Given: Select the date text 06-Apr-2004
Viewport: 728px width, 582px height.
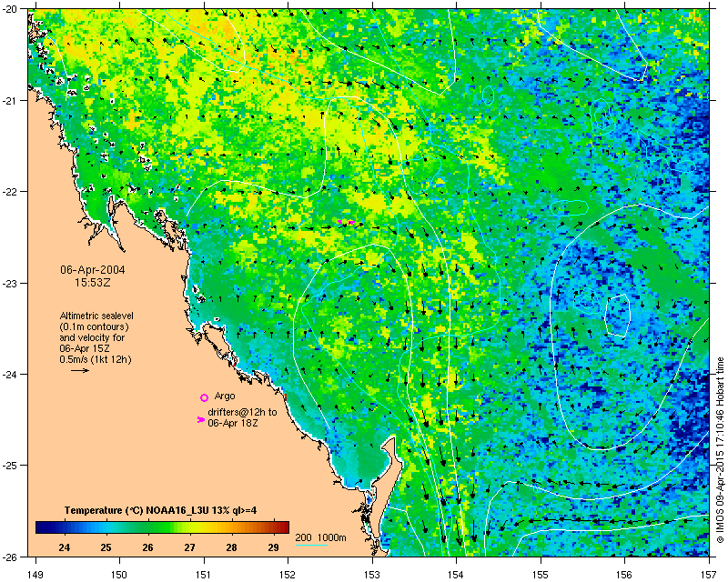Looking at the screenshot, I should [x=93, y=270].
